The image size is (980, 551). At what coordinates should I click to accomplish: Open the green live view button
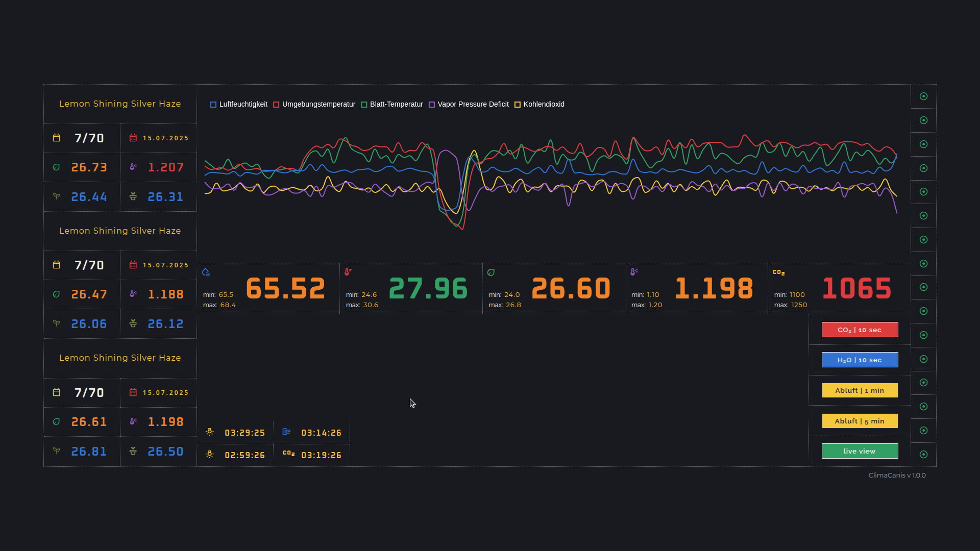860,451
